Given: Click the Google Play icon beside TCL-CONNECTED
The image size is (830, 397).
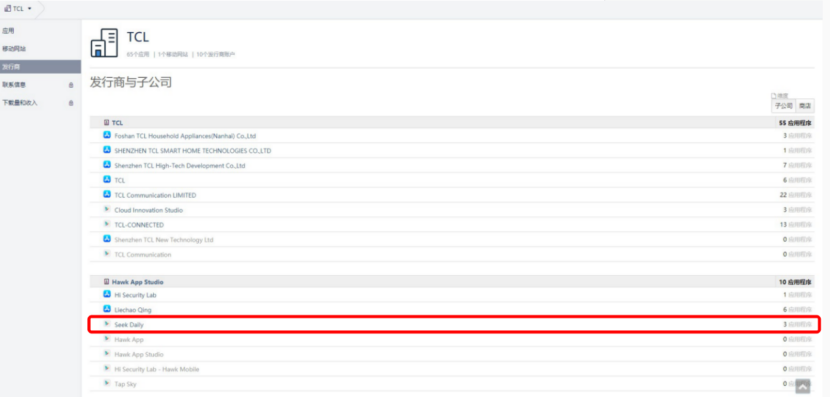Looking at the screenshot, I should coord(107,224).
